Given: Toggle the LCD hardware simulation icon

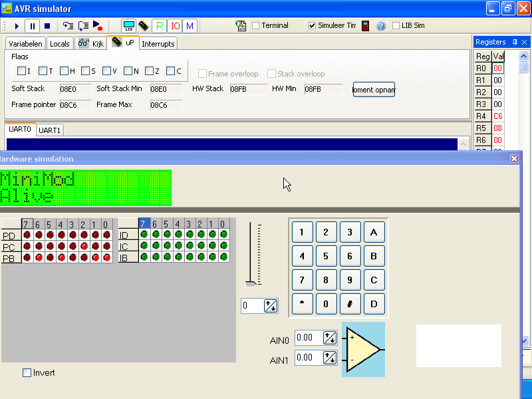Looking at the screenshot, I should coord(129,26).
